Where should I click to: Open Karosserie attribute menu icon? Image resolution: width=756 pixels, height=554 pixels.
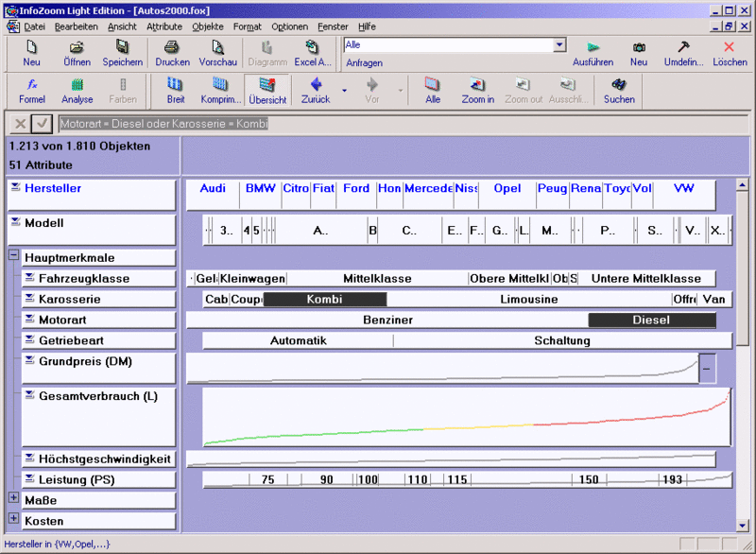point(30,298)
